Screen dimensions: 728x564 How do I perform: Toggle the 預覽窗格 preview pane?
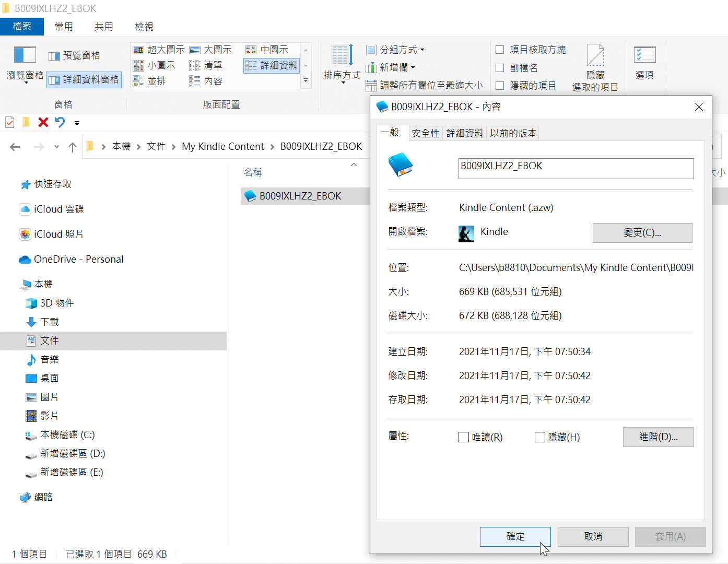(74, 55)
